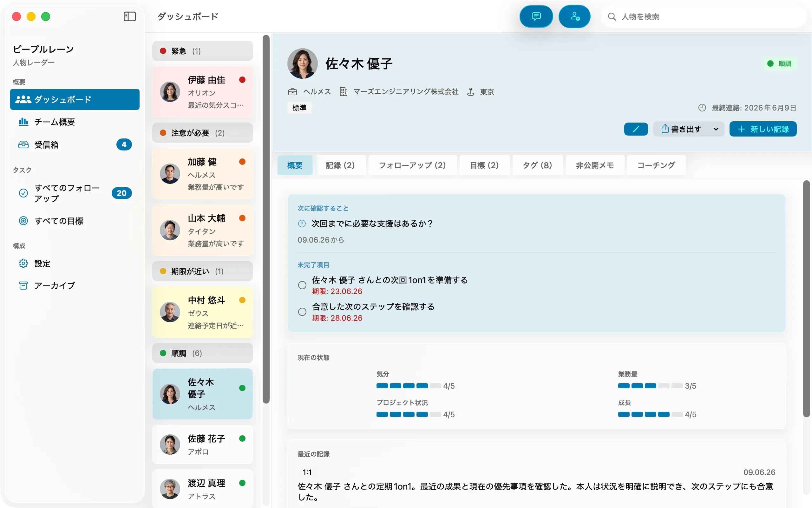The width and height of the screenshot is (812, 508).
Task: Click the location pin icon by 東京
Action: 471,92
